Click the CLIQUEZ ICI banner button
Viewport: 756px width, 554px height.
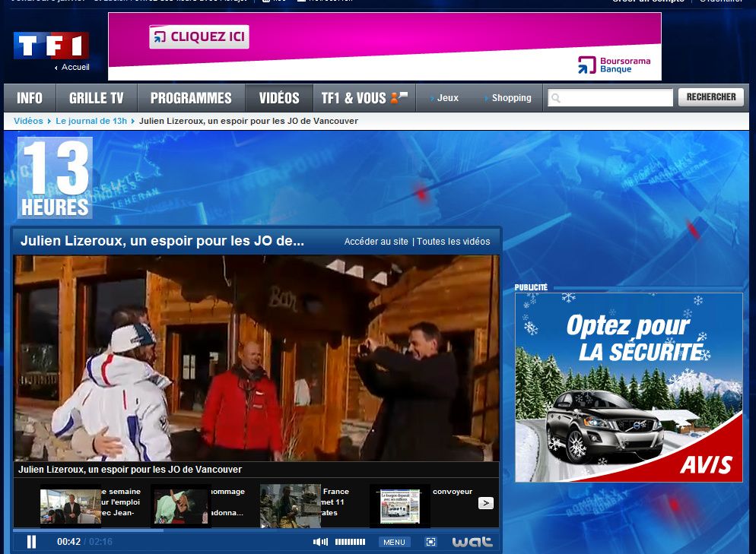point(199,36)
